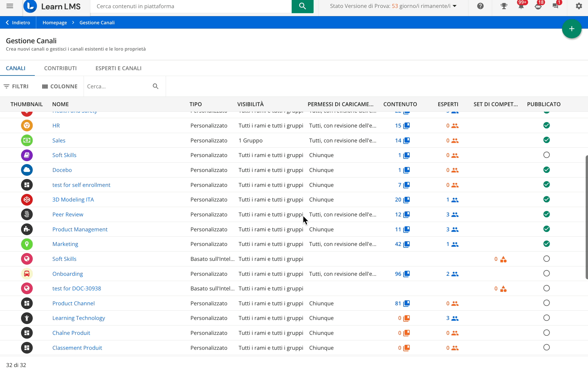Viewport: 588px width, 372px height.
Task: Open content icon in Product Channel row
Action: pyautogui.click(x=407, y=304)
